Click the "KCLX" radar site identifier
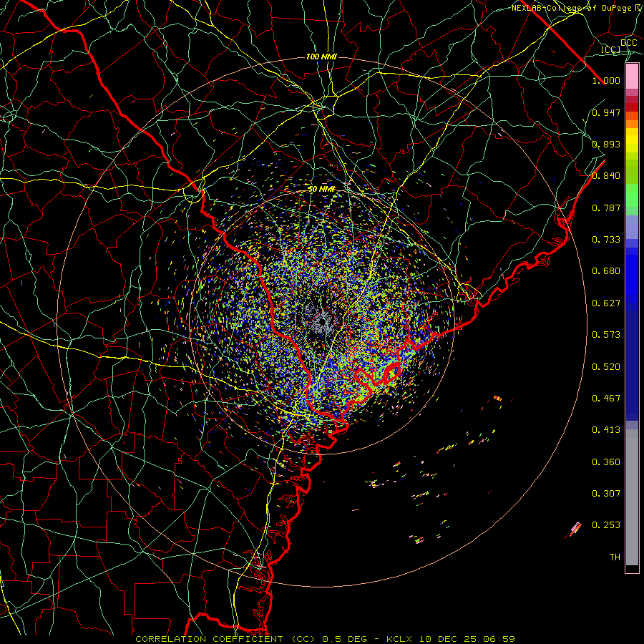This screenshot has width=644, height=644. pos(400,639)
